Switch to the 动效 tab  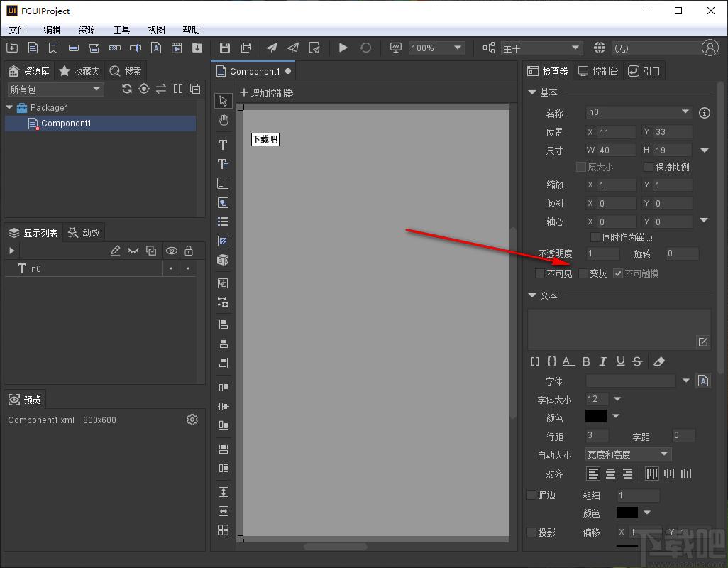[x=84, y=233]
